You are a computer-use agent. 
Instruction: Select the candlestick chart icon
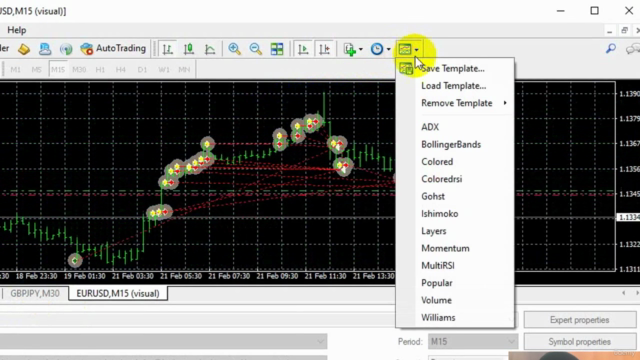pyautogui.click(x=189, y=49)
